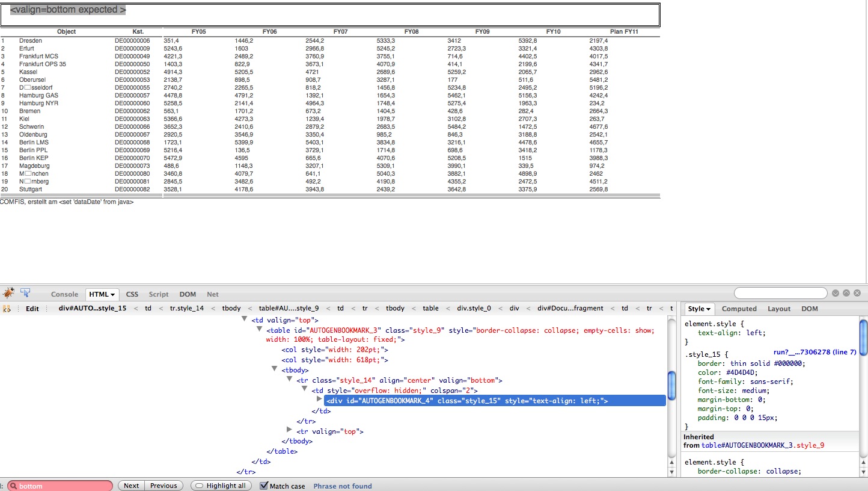
Task: Select div#Docu...fragment breadcrumb
Action: pos(570,309)
